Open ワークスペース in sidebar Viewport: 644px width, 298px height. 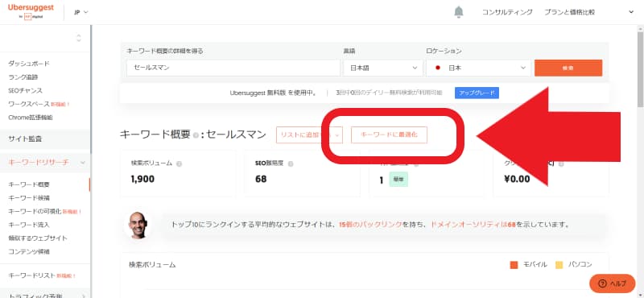click(x=29, y=104)
